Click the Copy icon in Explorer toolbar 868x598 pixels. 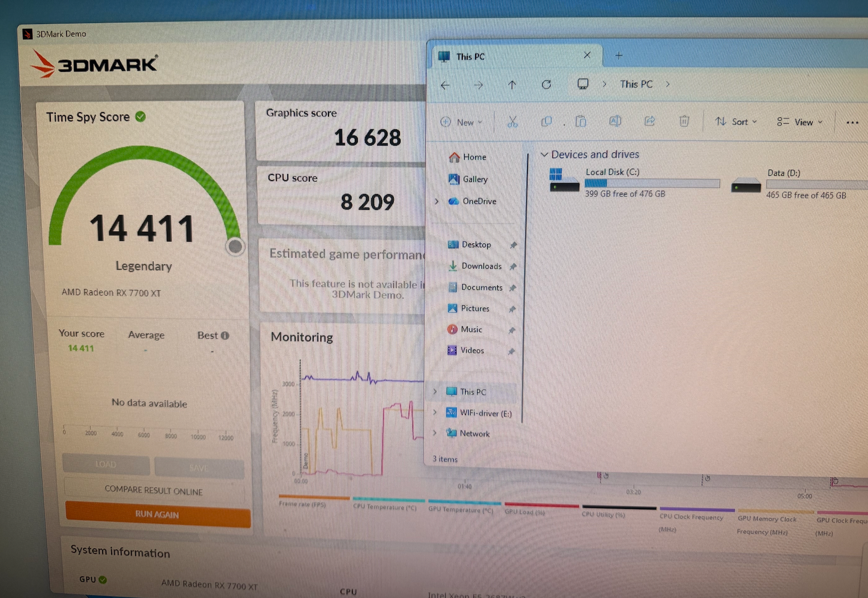tap(546, 121)
